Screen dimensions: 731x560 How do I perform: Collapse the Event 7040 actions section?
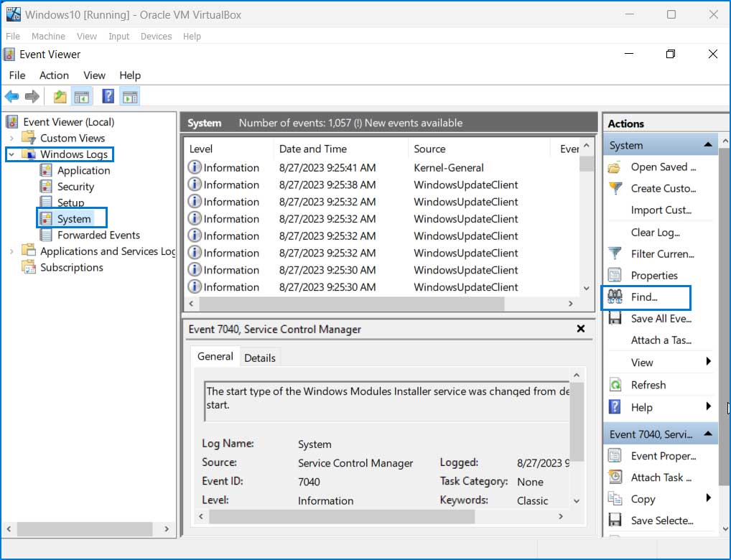point(708,434)
